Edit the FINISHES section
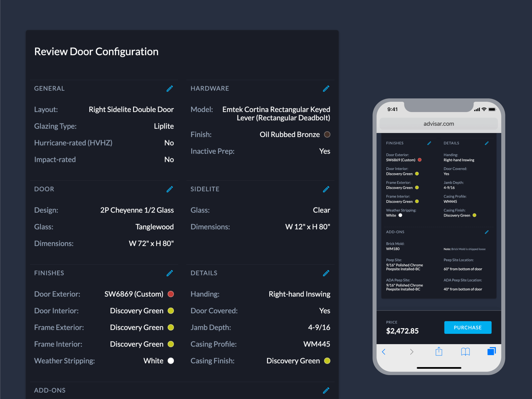Viewport: 532px width, 399px height. click(x=170, y=273)
